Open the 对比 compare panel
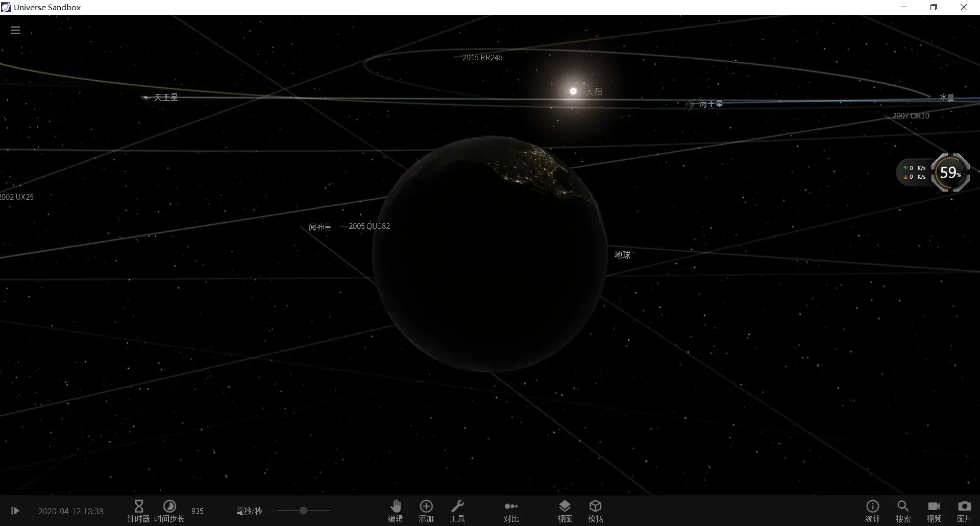Screen dimensions: 980x526 [x=511, y=511]
